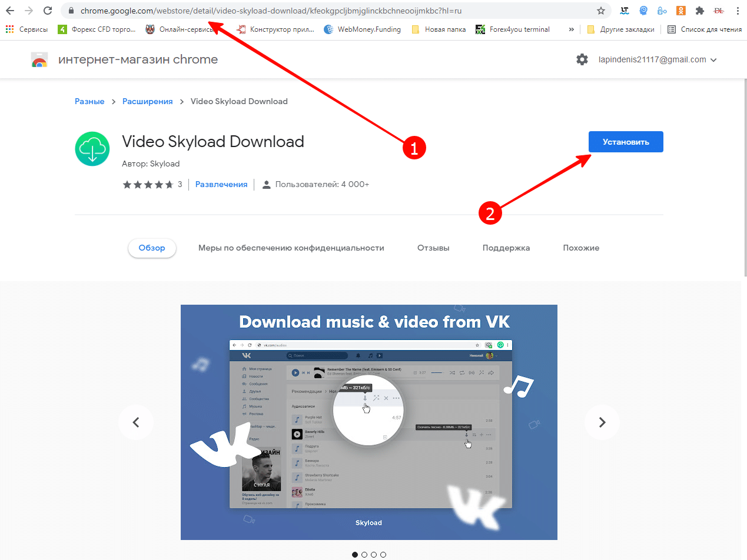Expand hidden bookmarks with the chevron
747x560 pixels.
click(572, 29)
